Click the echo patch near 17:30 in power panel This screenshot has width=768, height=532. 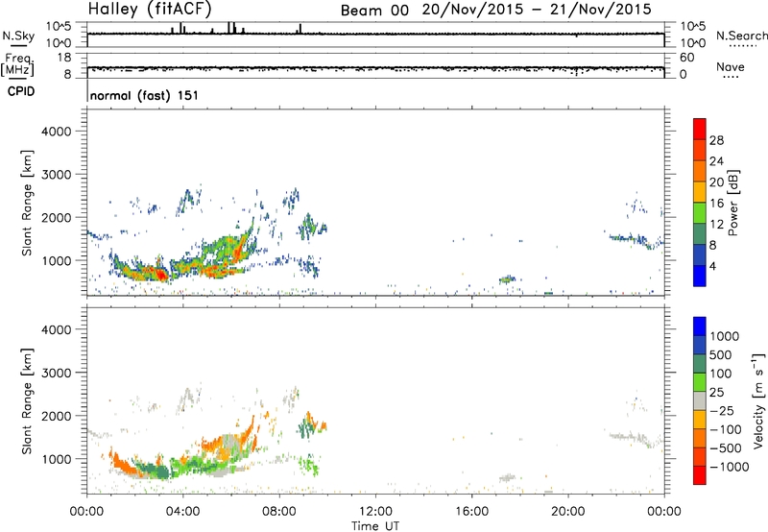tap(508, 279)
